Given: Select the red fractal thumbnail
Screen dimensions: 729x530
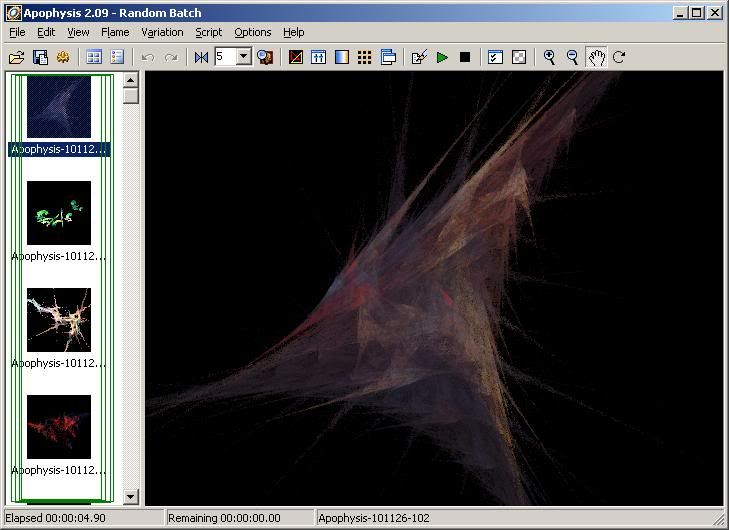Looking at the screenshot, I should tap(59, 426).
